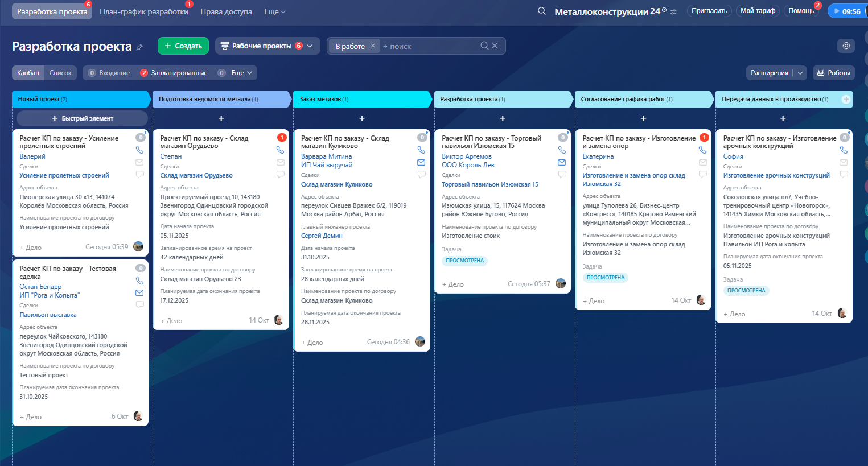Click the green Создать button
868x466 pixels.
click(183, 46)
